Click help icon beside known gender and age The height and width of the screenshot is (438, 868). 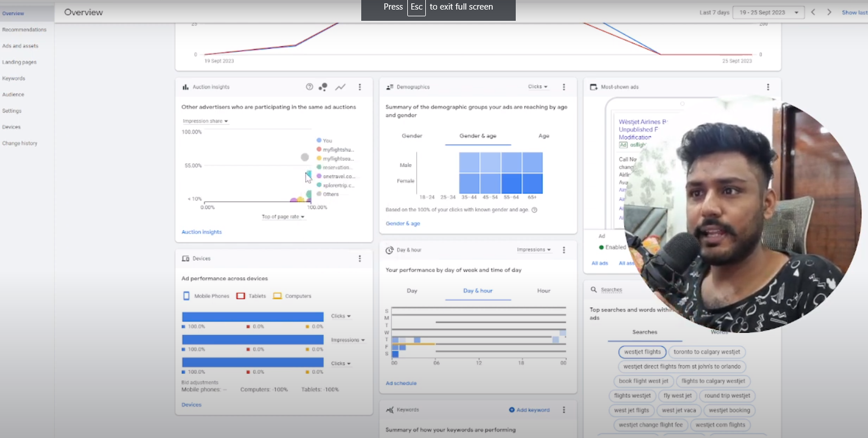point(534,210)
